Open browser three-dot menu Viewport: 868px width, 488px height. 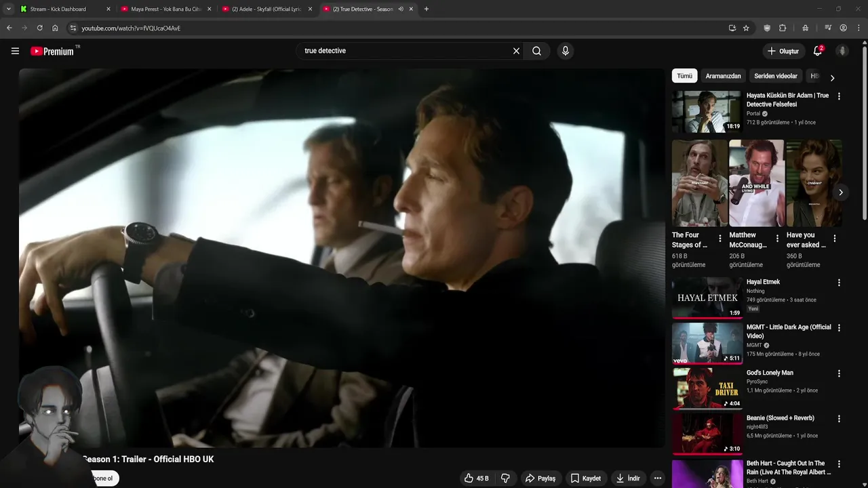click(859, 28)
